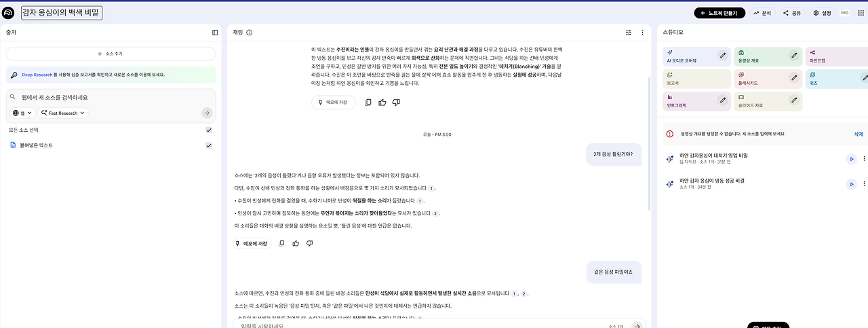The width and height of the screenshot is (868, 328).
Task: Click the red error alert icon
Action: (669, 134)
